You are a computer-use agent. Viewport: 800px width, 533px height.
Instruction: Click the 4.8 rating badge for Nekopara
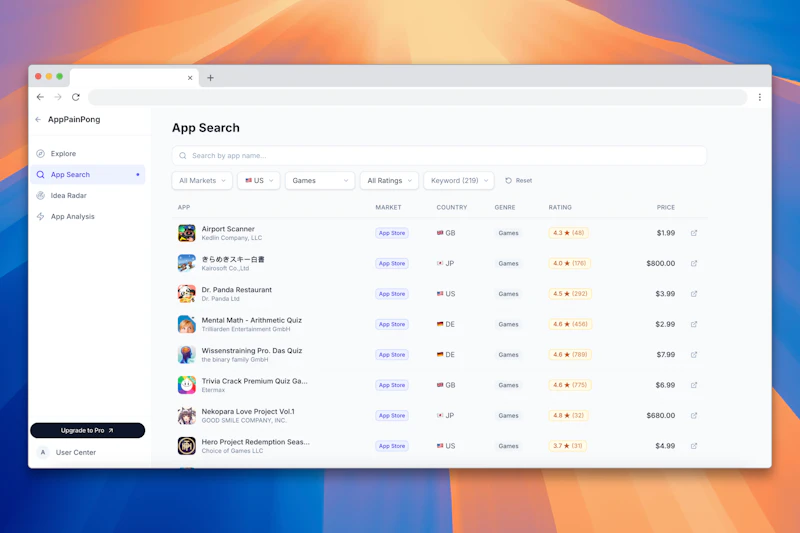568,416
